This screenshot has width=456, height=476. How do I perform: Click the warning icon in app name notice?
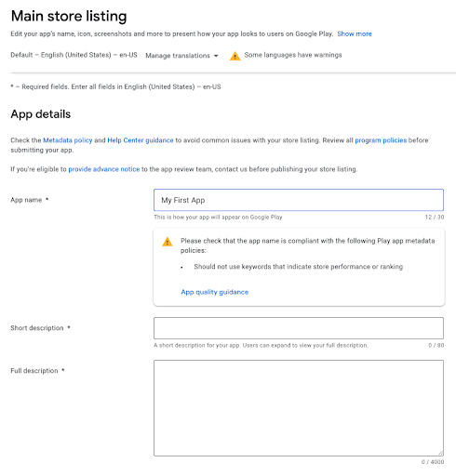coord(168,242)
